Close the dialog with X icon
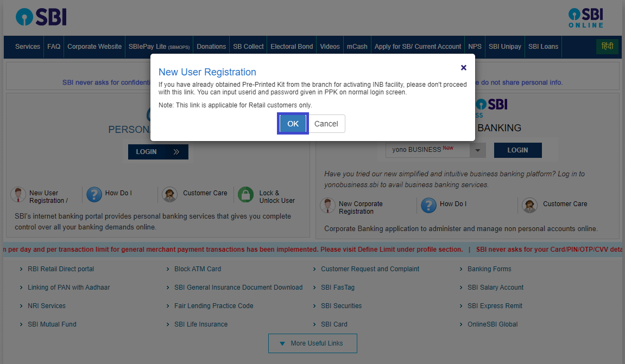 pos(463,68)
